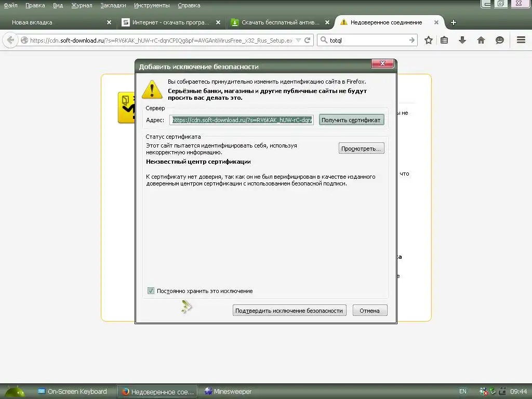
Task: Click the Отмена button
Action: (x=369, y=311)
